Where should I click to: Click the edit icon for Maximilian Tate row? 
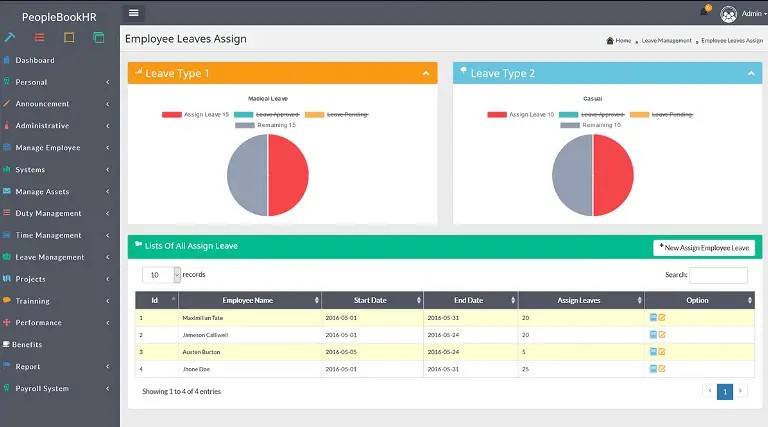click(x=662, y=318)
